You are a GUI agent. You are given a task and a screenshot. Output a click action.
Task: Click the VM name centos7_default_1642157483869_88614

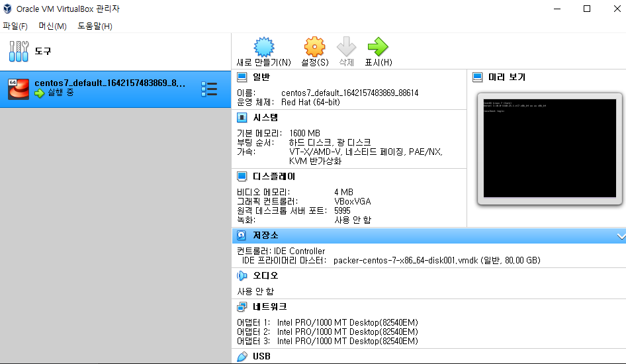point(350,93)
